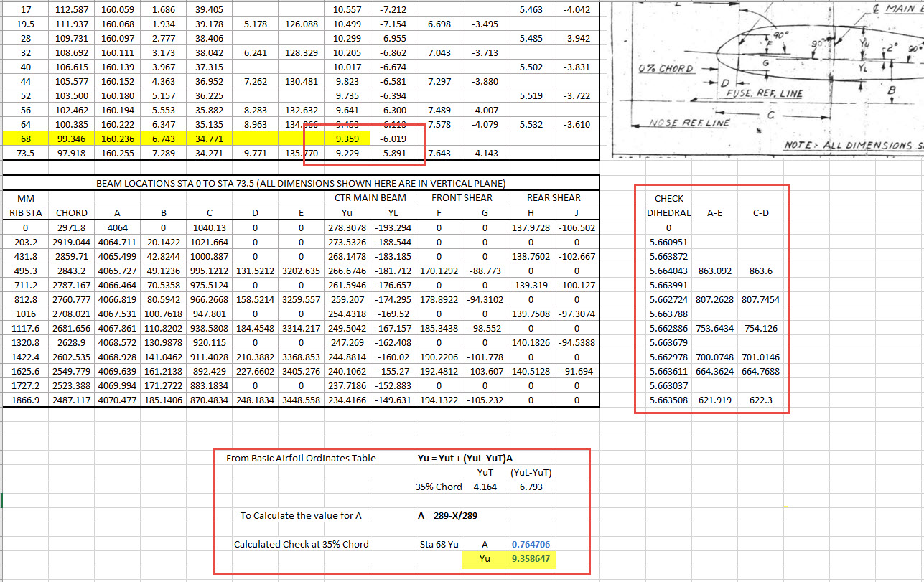Click the highlighted cell containing 99.346
This screenshot has width=924, height=582.
click(72, 139)
